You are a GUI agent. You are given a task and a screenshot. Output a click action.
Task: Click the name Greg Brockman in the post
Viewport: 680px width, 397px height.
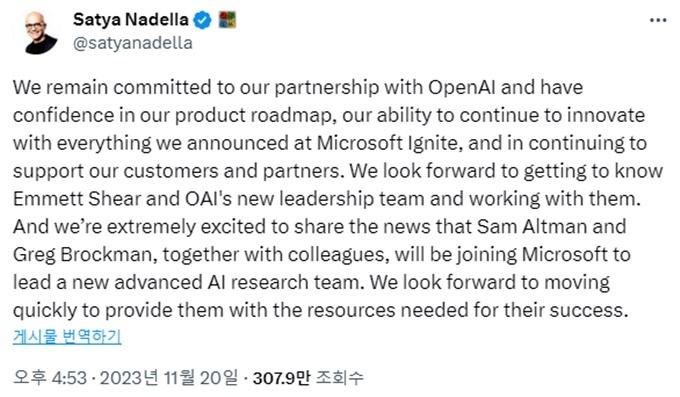point(82,255)
